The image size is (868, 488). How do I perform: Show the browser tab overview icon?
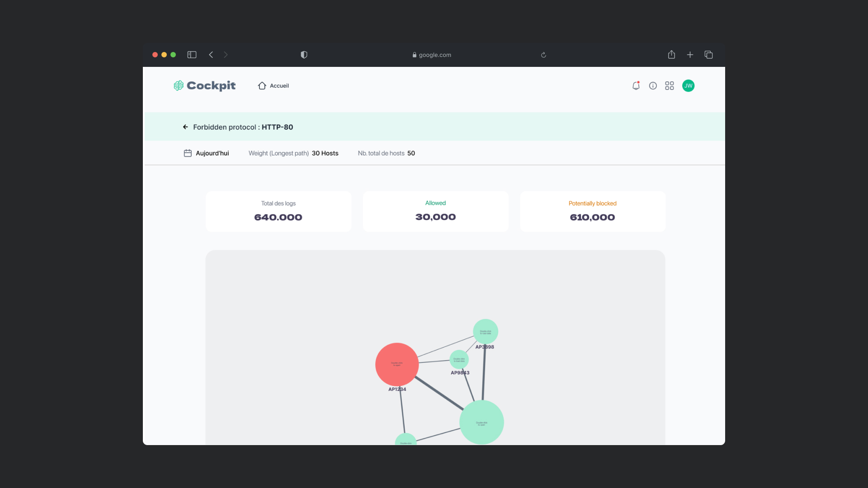708,55
